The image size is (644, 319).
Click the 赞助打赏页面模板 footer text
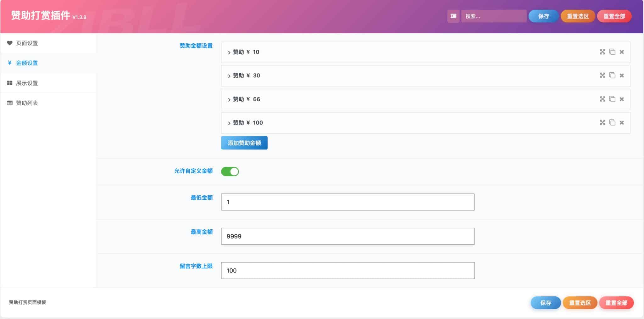27,302
